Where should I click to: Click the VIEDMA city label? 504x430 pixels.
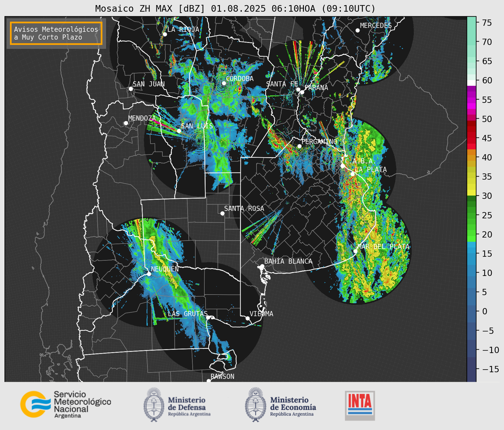[261, 314]
